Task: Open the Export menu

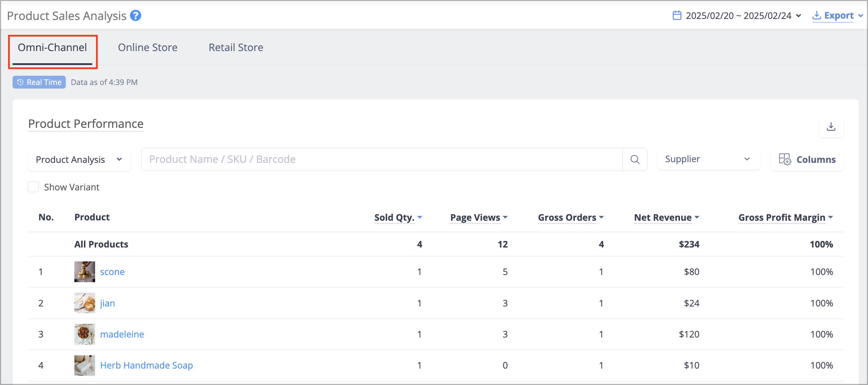Action: click(x=838, y=16)
